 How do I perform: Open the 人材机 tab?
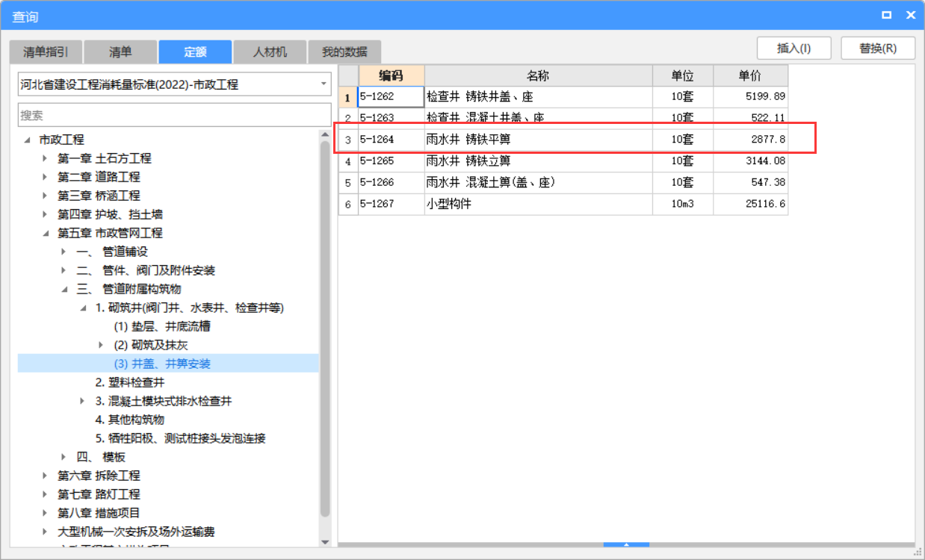pos(270,52)
